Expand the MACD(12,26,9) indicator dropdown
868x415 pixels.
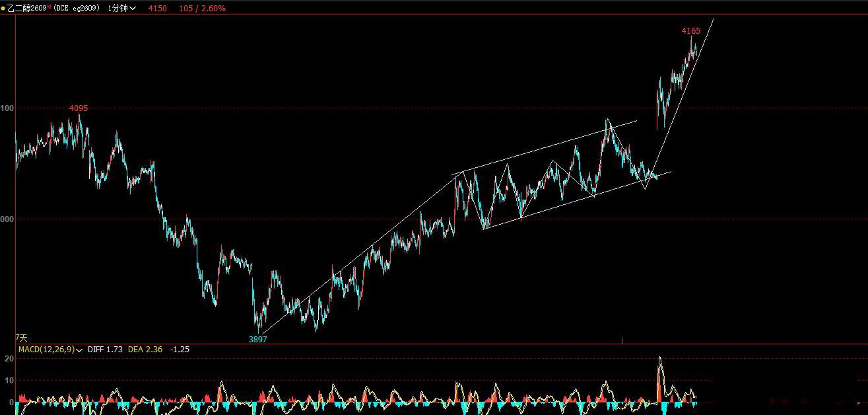coord(50,349)
